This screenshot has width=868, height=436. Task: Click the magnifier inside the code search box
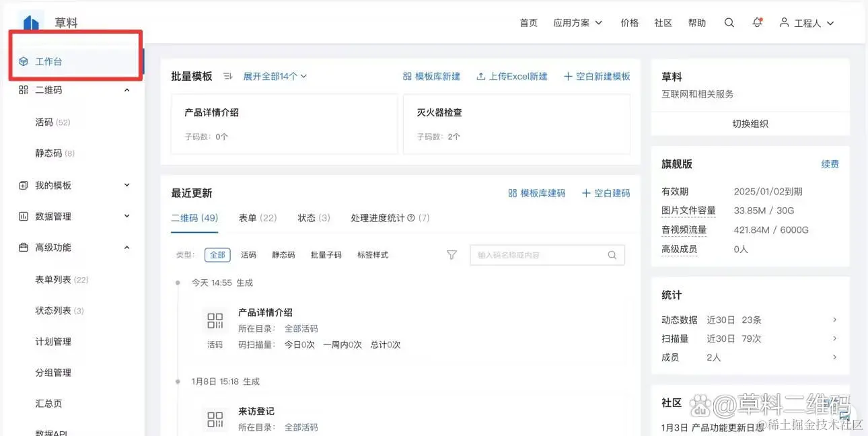pos(612,255)
